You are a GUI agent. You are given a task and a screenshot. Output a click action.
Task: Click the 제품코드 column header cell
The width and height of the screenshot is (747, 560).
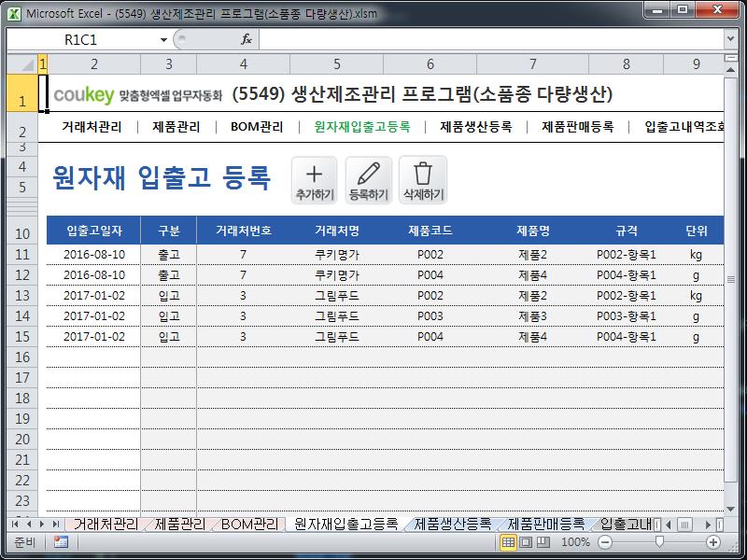click(x=430, y=231)
